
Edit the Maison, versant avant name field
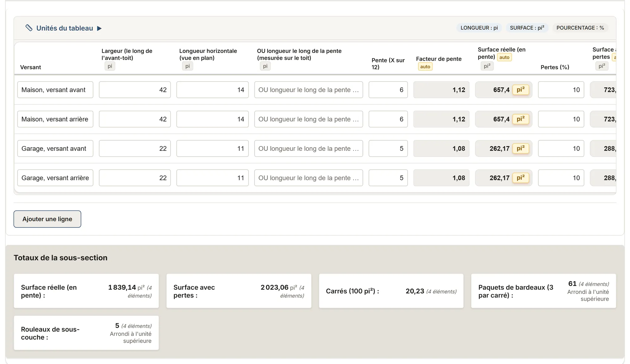[55, 90]
